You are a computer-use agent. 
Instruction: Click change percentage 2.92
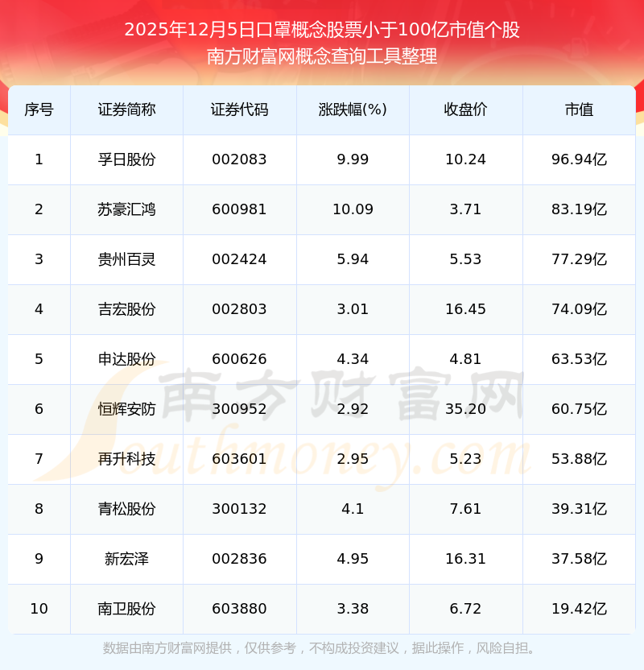353,409
